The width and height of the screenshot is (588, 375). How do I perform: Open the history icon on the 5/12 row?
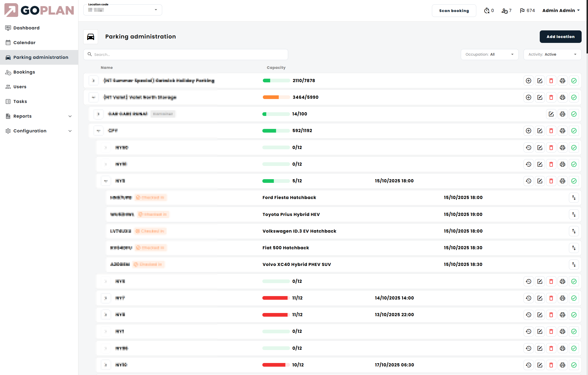tap(528, 181)
